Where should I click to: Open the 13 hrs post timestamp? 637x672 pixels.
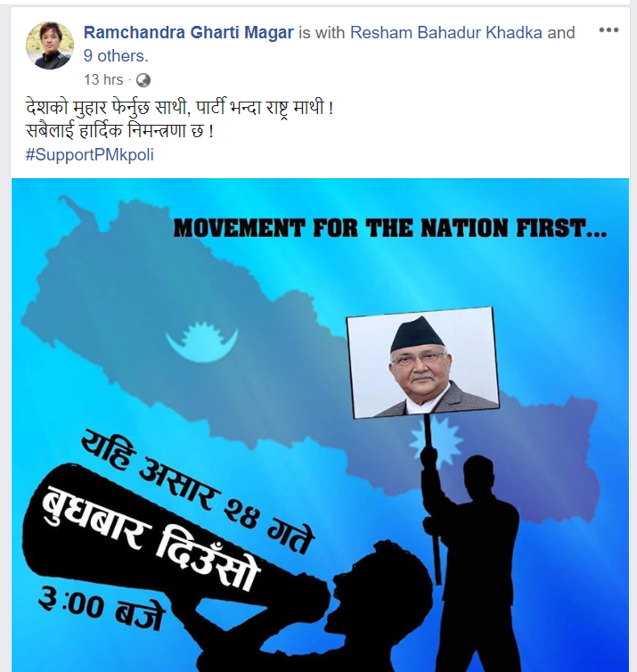coord(103,79)
